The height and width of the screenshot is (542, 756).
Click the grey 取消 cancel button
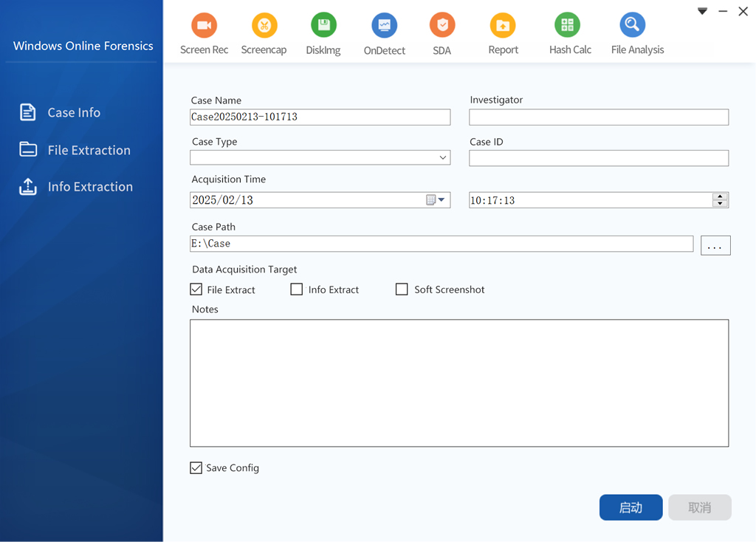point(700,507)
